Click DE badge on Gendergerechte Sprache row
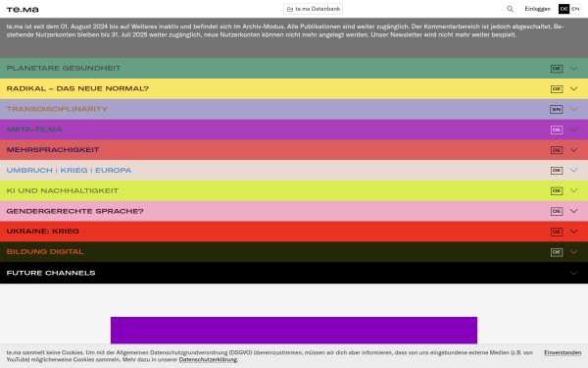Screen dimensions: 588x368 tap(557, 211)
